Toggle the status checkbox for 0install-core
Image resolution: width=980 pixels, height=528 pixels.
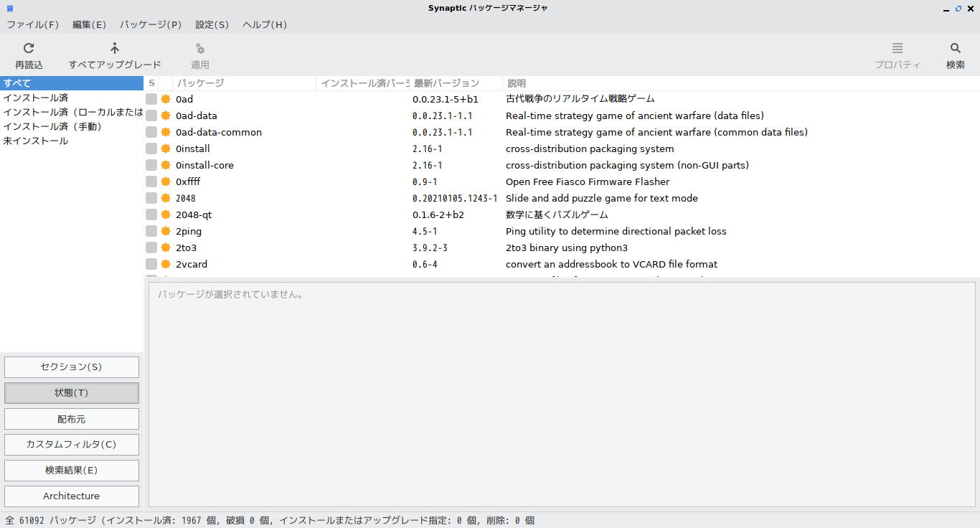[151, 165]
